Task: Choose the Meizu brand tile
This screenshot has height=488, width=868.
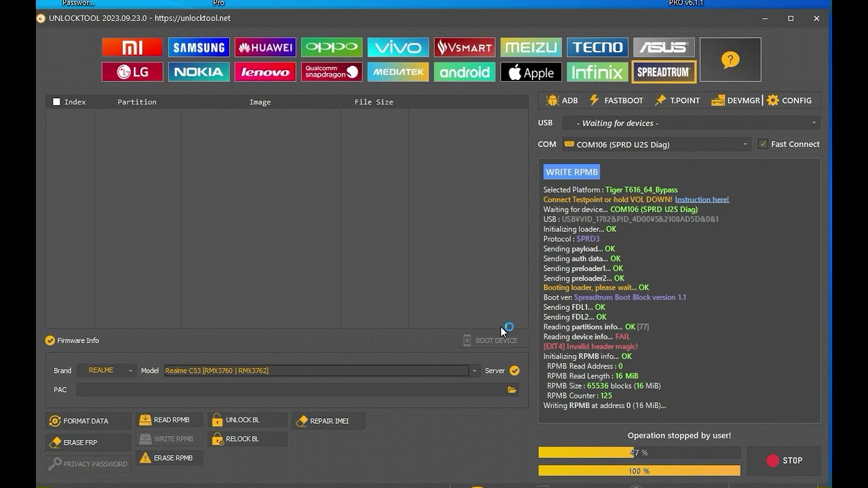Action: tap(531, 47)
